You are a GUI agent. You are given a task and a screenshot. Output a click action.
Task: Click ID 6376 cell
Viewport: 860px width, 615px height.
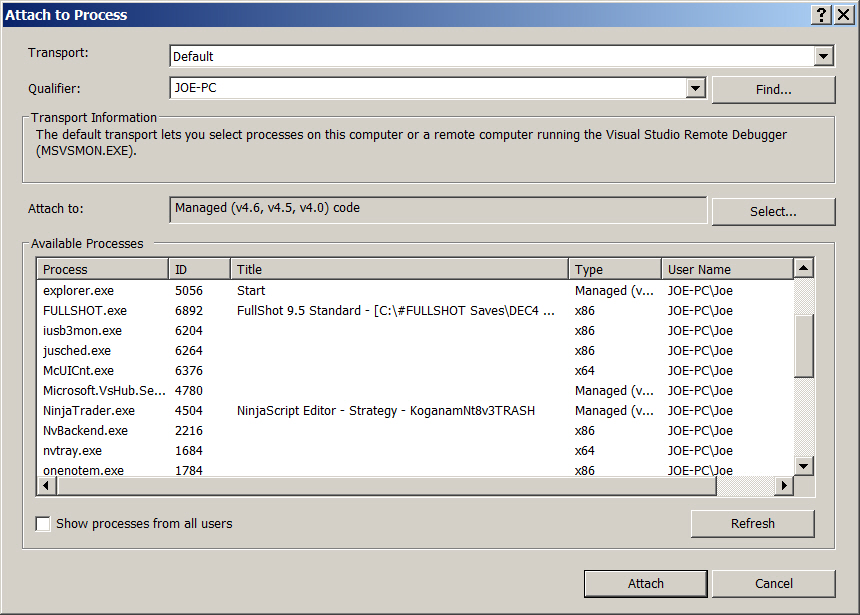point(189,370)
